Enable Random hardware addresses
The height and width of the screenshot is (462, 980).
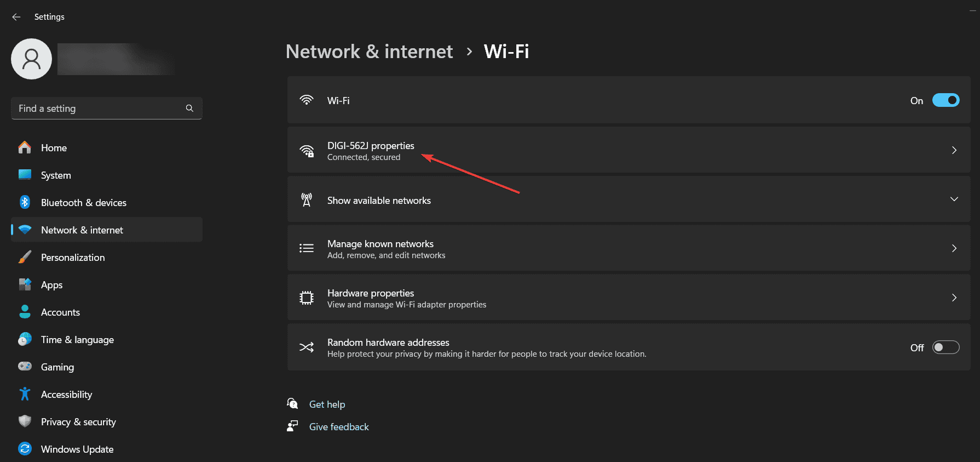pos(946,347)
